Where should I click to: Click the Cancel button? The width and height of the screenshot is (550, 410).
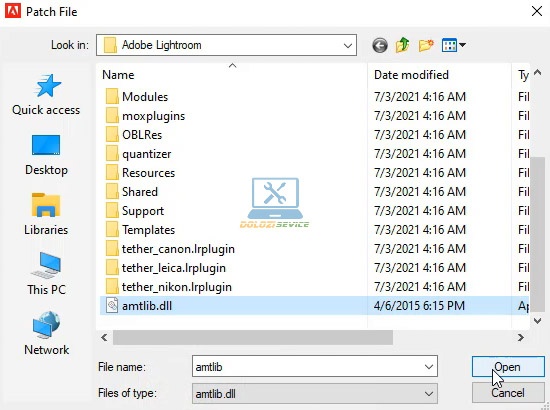tap(508, 393)
